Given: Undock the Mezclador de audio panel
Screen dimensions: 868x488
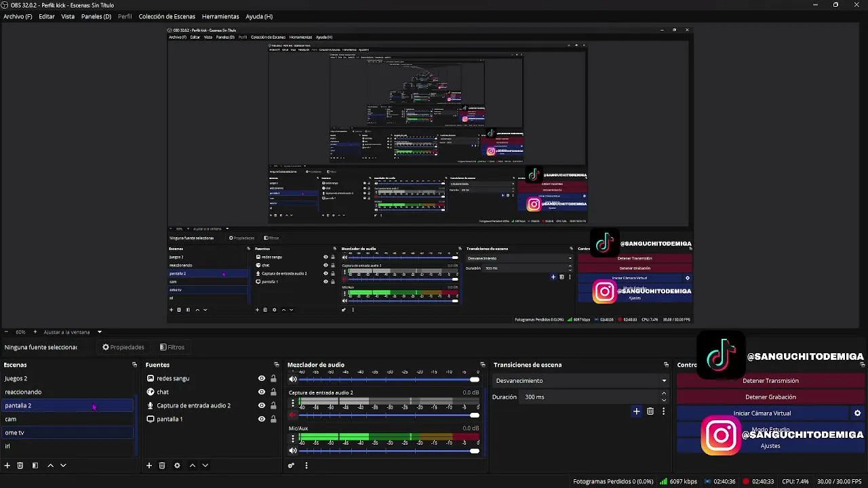Looking at the screenshot, I should pos(482,365).
